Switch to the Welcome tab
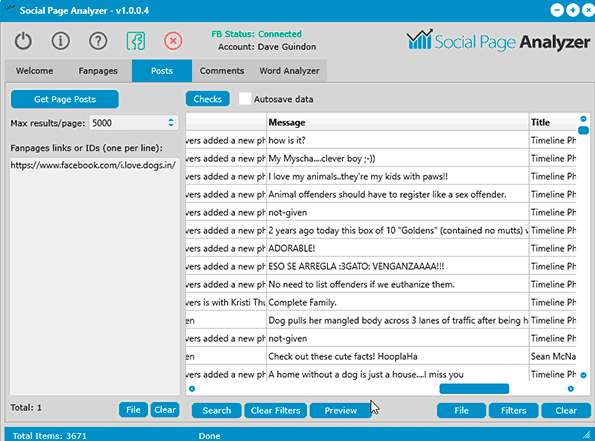 tap(34, 71)
